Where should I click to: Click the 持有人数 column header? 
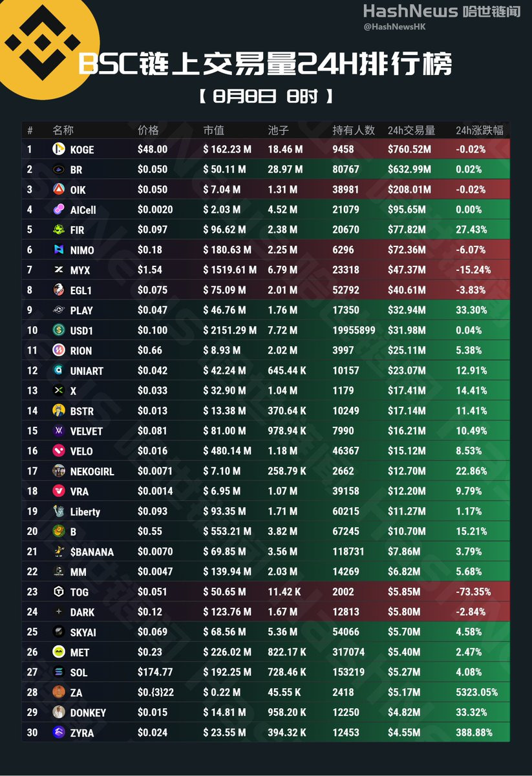354,130
